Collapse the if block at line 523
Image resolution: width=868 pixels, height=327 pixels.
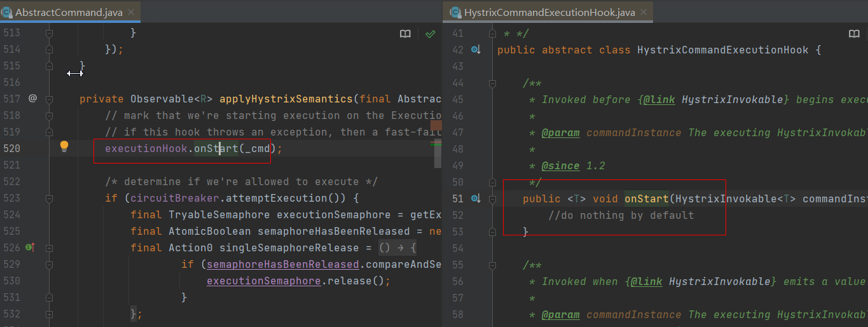pos(49,198)
